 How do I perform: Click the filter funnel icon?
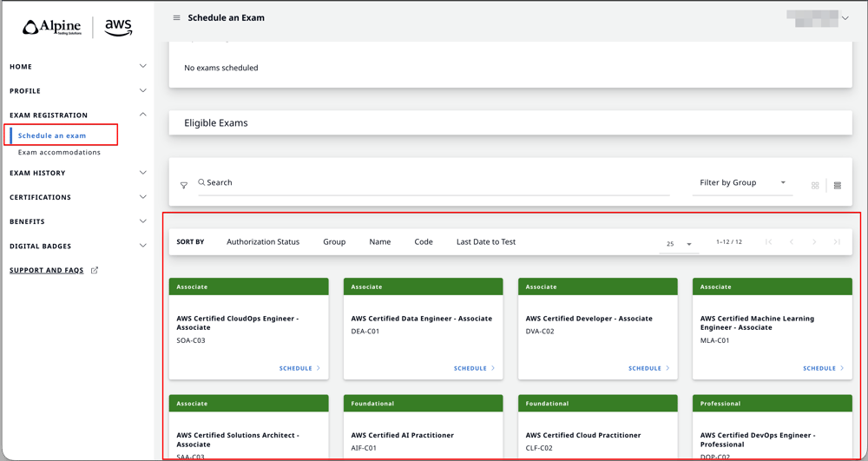184,186
